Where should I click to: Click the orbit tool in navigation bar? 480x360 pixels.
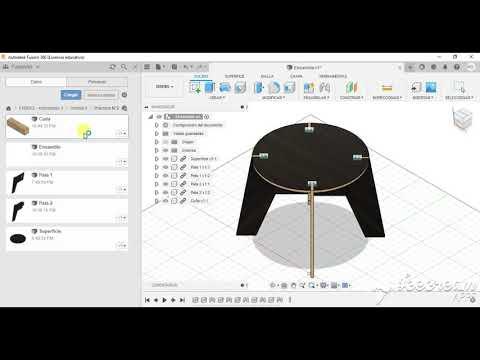pos(273,285)
